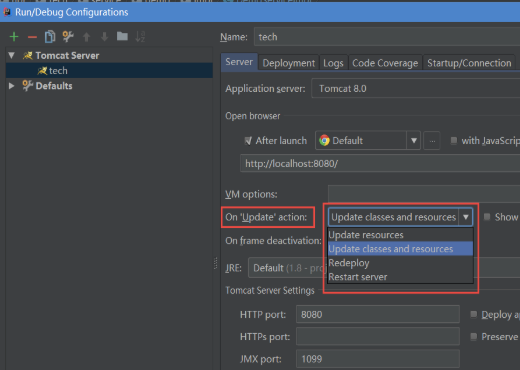Screen dimensions: 520x370
Task: Select the tech configuration in tree
Action: pyautogui.click(x=109, y=70)
